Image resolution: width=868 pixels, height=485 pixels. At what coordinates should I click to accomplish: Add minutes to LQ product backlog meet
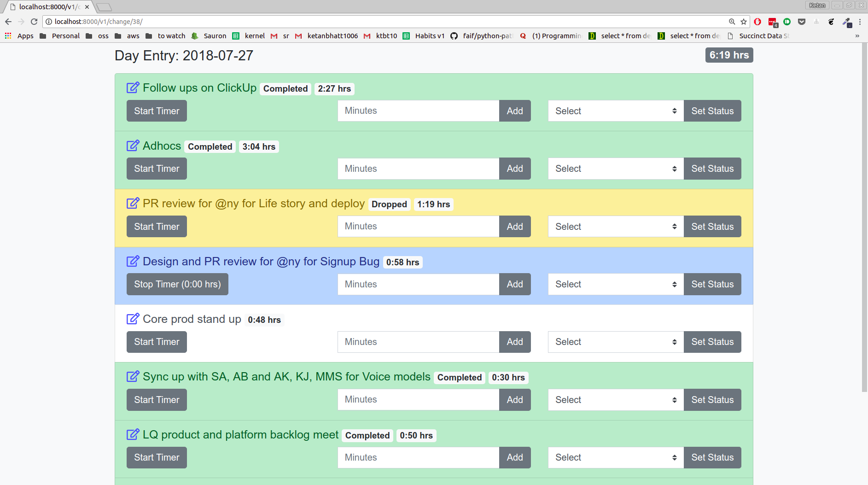pyautogui.click(x=515, y=457)
